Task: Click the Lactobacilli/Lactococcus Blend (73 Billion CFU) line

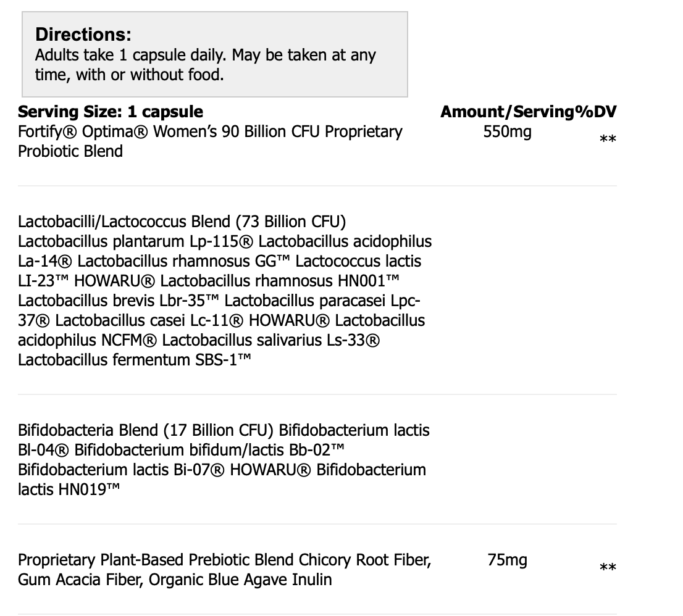Action: [x=182, y=222]
